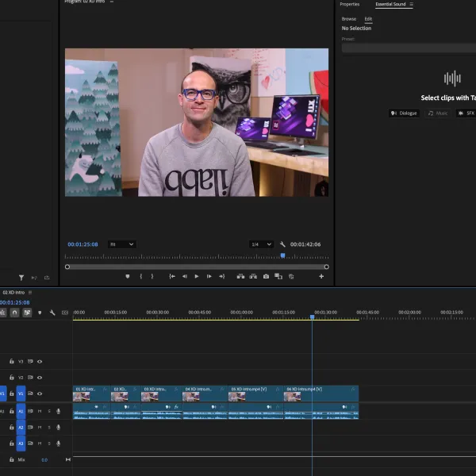Image resolution: width=476 pixels, height=476 pixels.
Task: Select the 06 XD Intro.mp4 [V] clip
Action: pyautogui.click(x=321, y=393)
